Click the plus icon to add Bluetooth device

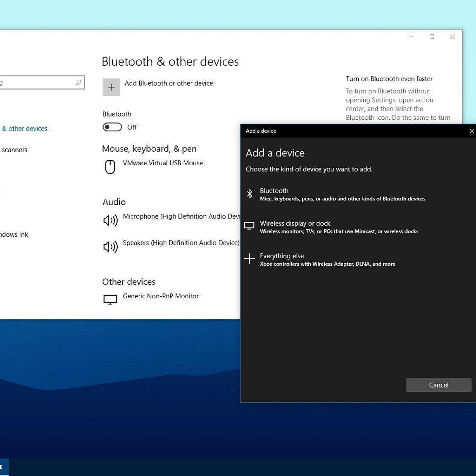pos(111,87)
